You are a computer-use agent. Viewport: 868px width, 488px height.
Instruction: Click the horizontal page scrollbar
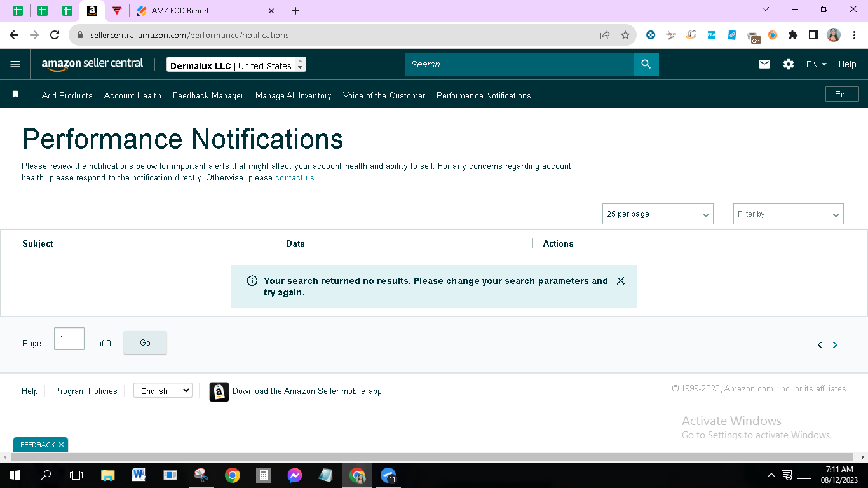(x=432, y=457)
